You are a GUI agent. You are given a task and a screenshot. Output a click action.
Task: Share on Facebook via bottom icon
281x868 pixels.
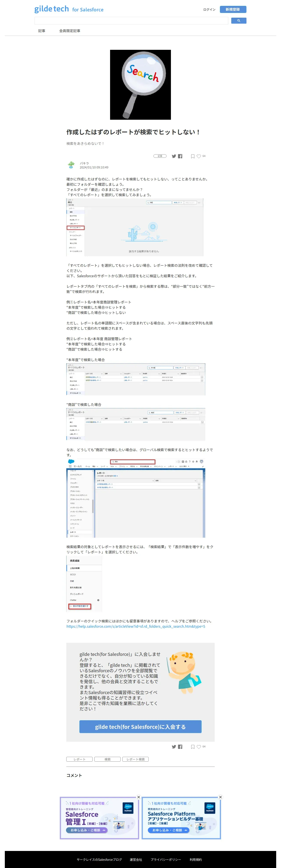[180, 747]
